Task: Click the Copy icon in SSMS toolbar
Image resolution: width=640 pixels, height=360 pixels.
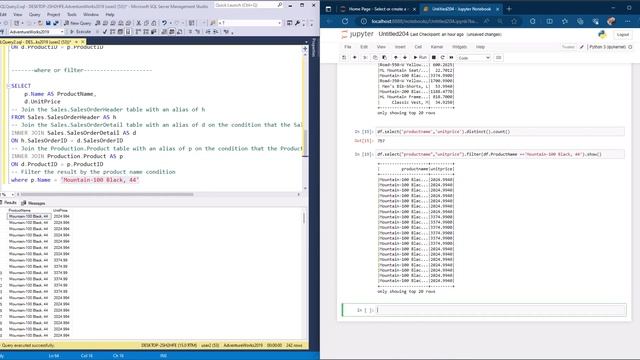Action: tap(146, 23)
